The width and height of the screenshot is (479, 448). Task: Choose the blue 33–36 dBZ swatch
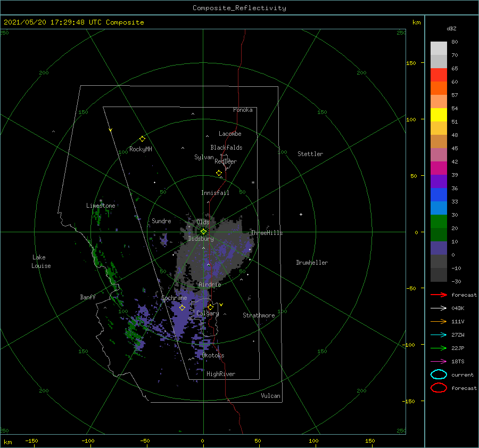439,195
